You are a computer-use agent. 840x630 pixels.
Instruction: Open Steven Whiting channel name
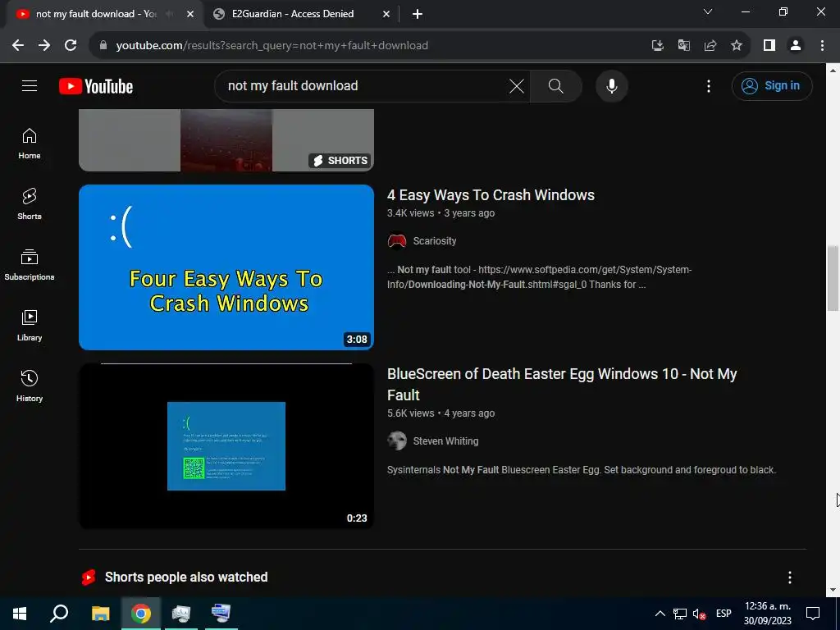pyautogui.click(x=445, y=441)
